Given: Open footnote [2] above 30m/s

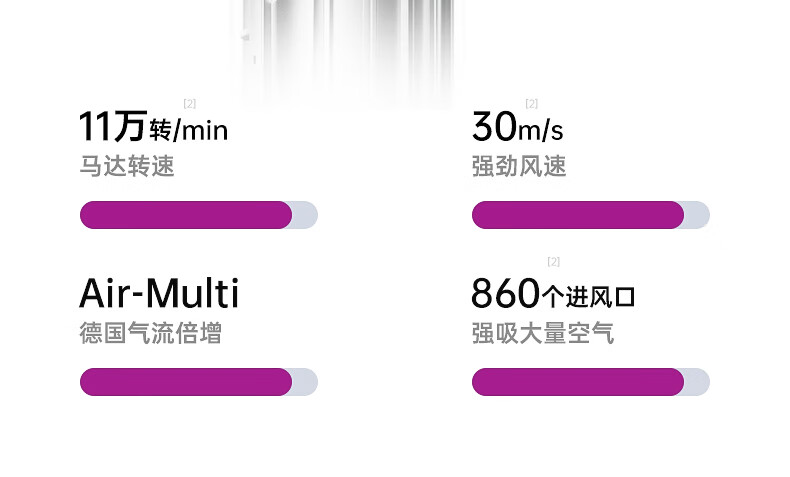Looking at the screenshot, I should point(531,104).
